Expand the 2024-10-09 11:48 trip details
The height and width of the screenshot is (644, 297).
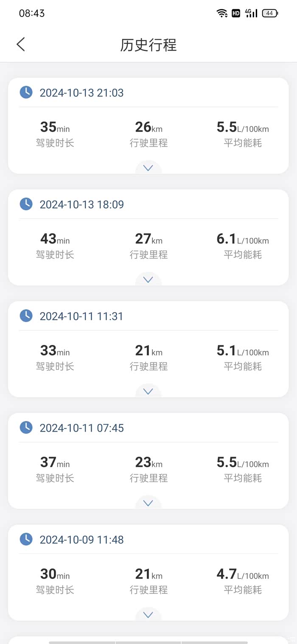[148, 615]
